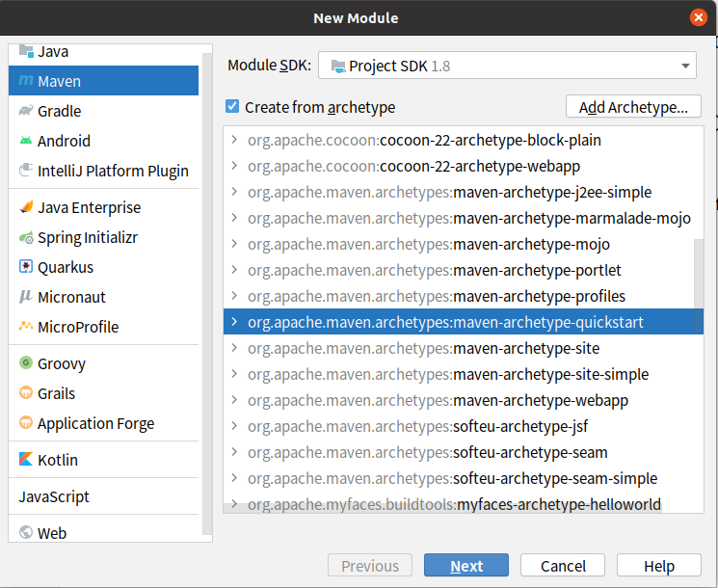Viewport: 718px width, 588px height.
Task: Expand cocoon-22-archetype-block-plain archetype
Action: coord(234,139)
